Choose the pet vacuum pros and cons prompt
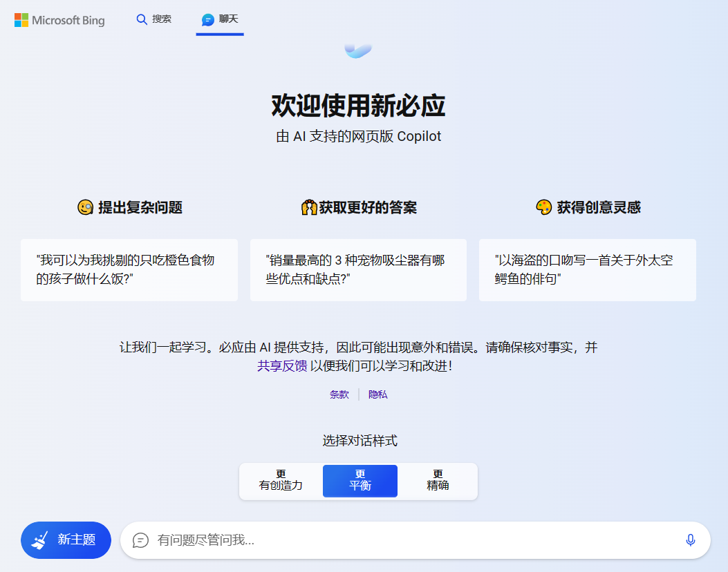The width and height of the screenshot is (728, 572). 358,270
